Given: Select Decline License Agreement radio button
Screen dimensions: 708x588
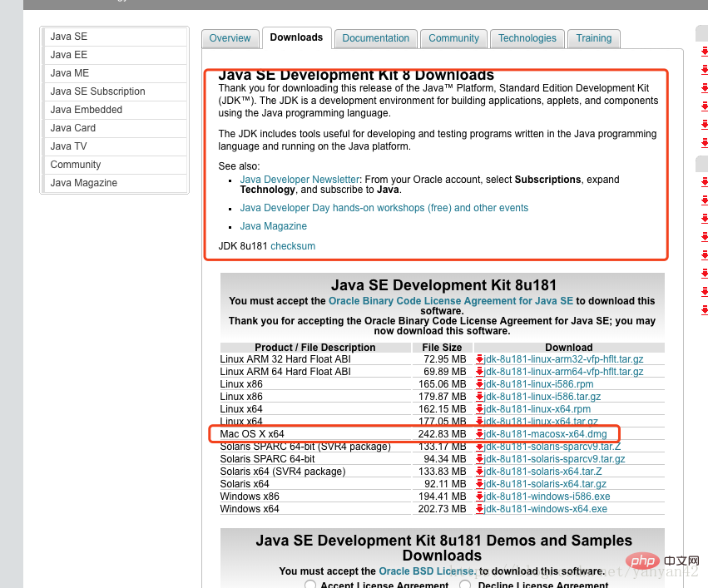Looking at the screenshot, I should coord(465,585).
